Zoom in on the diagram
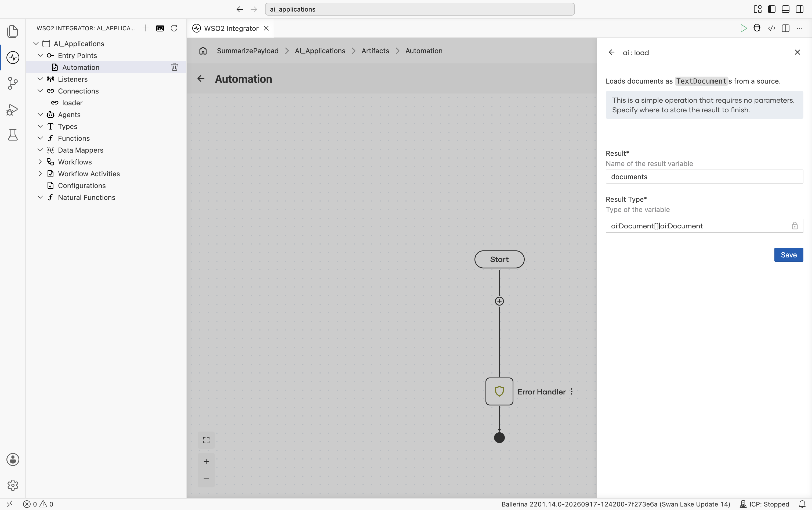The width and height of the screenshot is (812, 510). coord(206,461)
